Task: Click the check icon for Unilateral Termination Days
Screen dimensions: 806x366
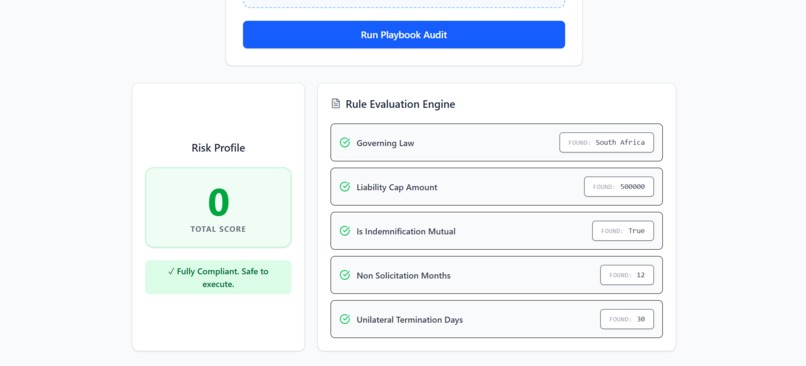Action: coord(345,319)
